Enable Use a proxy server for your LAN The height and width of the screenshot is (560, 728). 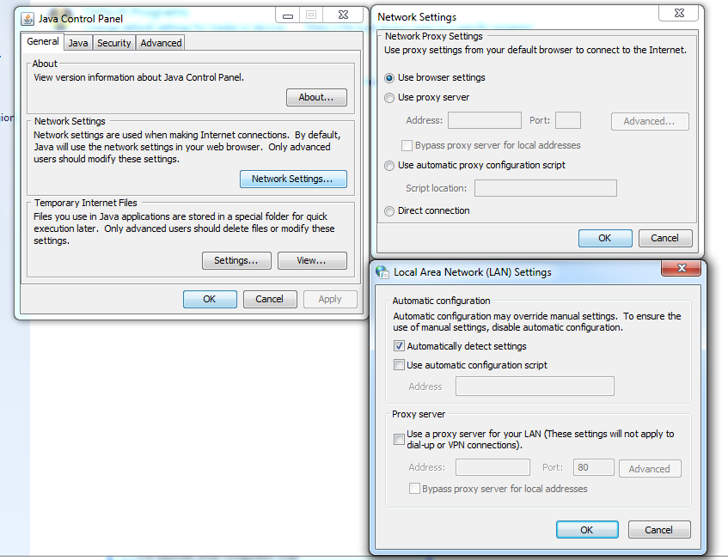click(399, 440)
